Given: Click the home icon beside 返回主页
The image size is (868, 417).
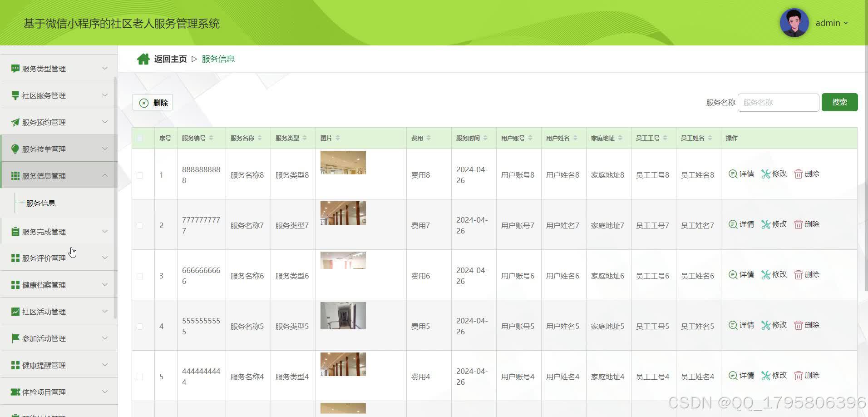Looking at the screenshot, I should 143,59.
